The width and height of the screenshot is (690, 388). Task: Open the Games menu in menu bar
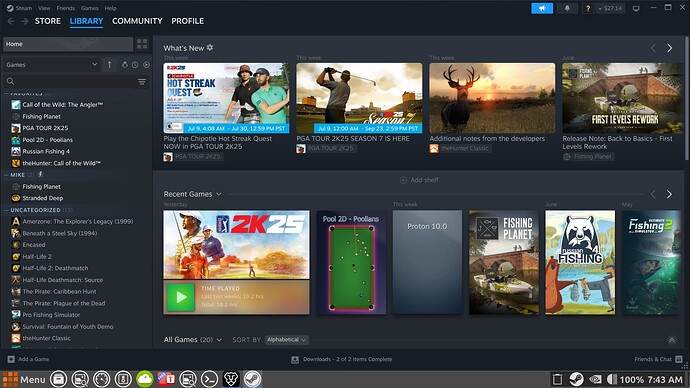click(x=90, y=8)
